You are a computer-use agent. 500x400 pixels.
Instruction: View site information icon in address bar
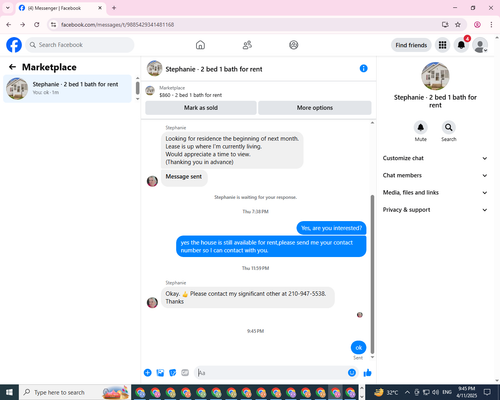click(54, 25)
